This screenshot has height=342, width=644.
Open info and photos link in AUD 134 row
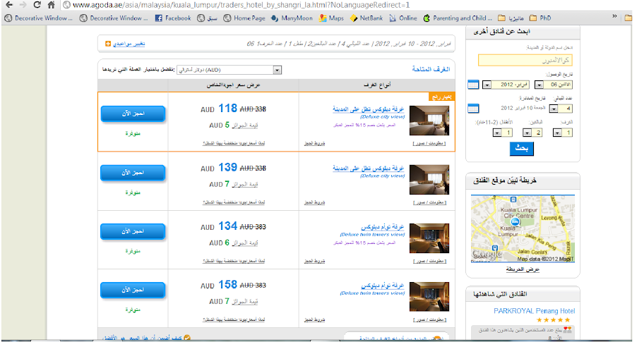click(x=429, y=261)
